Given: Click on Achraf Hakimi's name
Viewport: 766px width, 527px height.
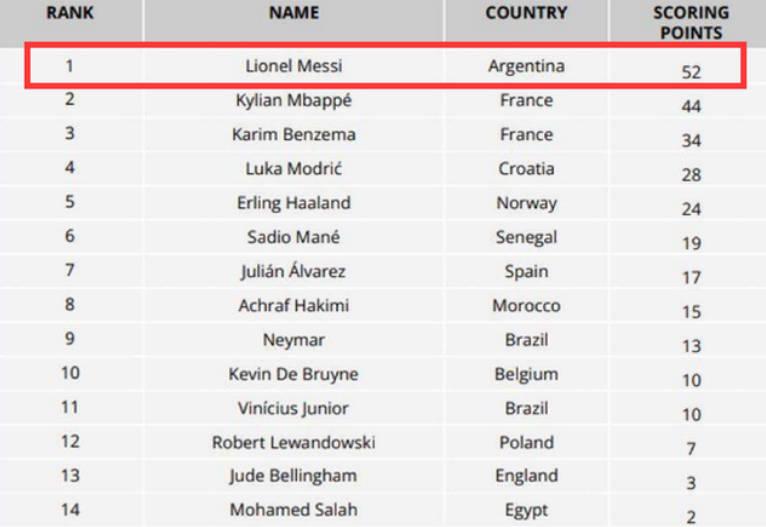Looking at the screenshot, I should click(294, 306).
